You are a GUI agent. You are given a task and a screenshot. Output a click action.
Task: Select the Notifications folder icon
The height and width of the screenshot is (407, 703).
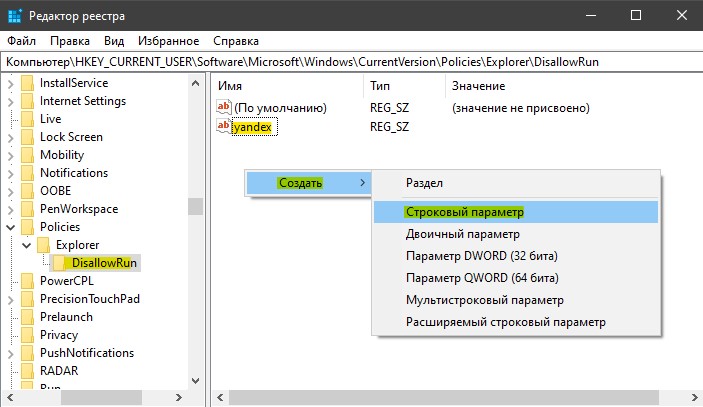pos(27,173)
